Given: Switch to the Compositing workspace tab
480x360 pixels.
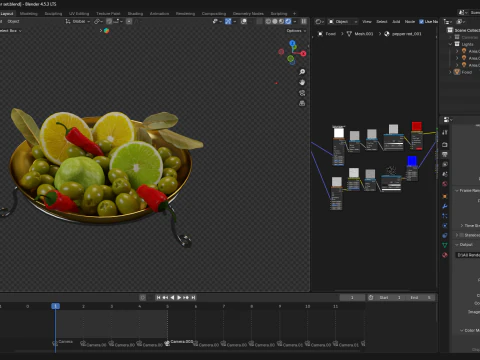Looking at the screenshot, I should [x=214, y=14].
